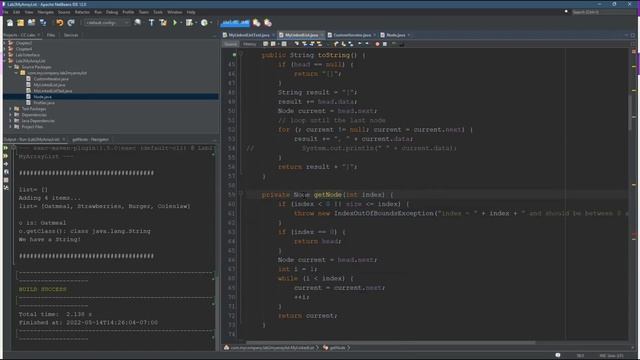Click the stop macro recording square icon
The image size is (640, 360).
[384, 44]
